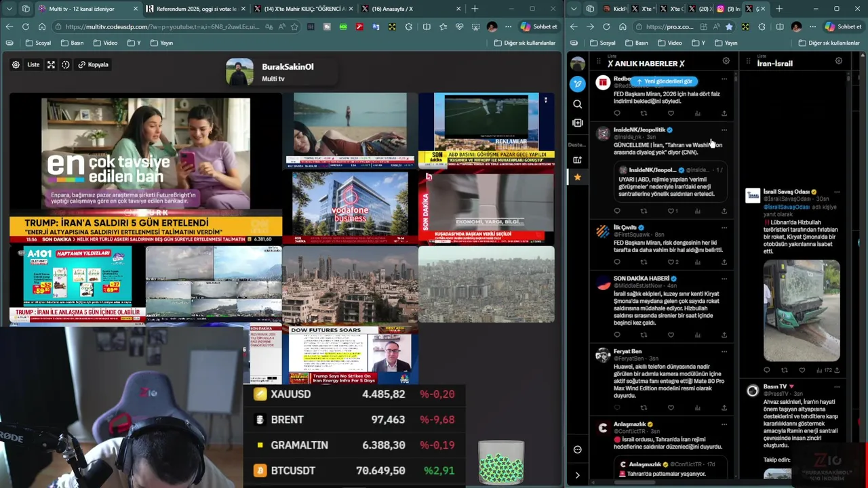Viewport: 868px width, 488px height.
Task: Open home page in left browser
Action: (42, 26)
